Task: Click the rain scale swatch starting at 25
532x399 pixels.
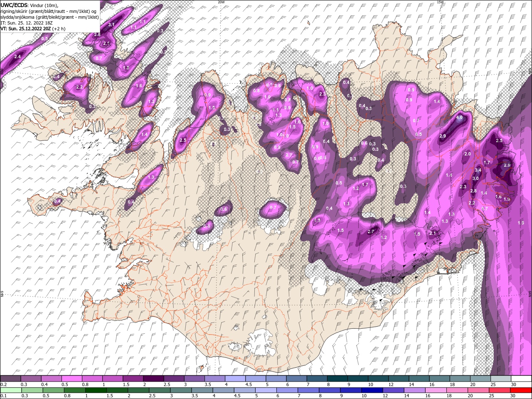Action: click(x=499, y=390)
